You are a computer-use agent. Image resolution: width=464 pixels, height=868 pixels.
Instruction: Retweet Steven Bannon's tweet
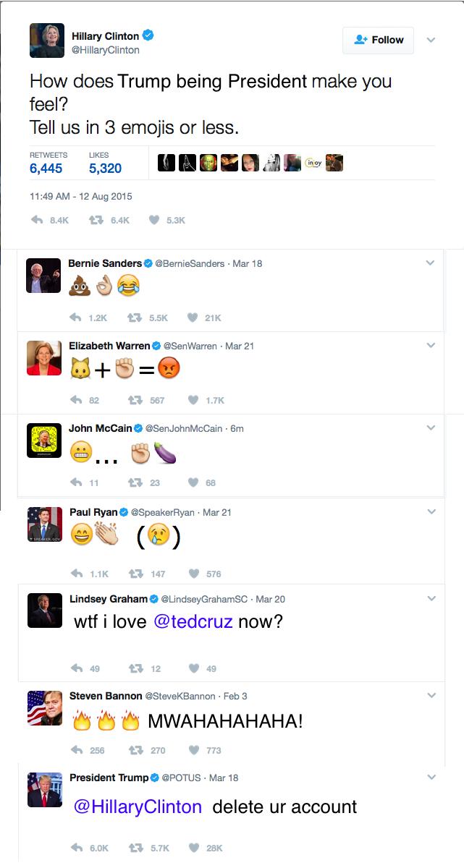[x=133, y=750]
